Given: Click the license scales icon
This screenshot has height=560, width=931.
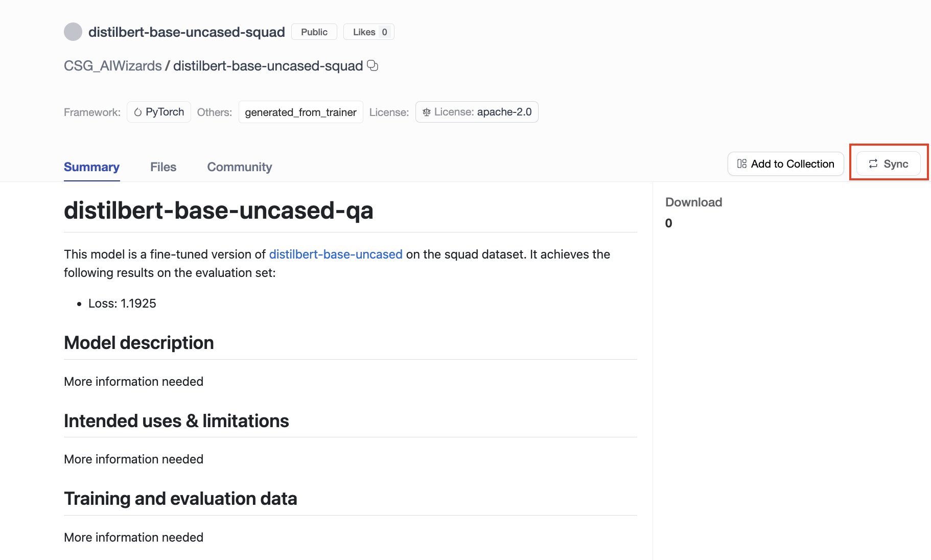Looking at the screenshot, I should tap(427, 112).
